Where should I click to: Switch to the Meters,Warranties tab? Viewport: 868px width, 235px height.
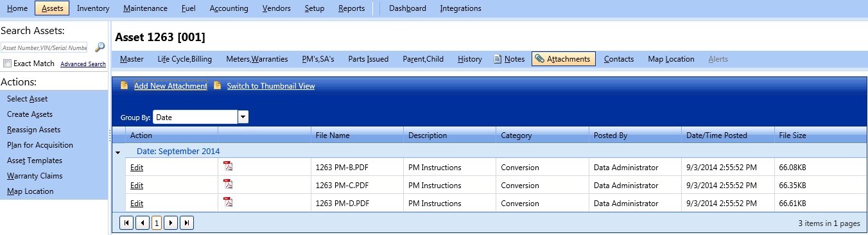[257, 59]
